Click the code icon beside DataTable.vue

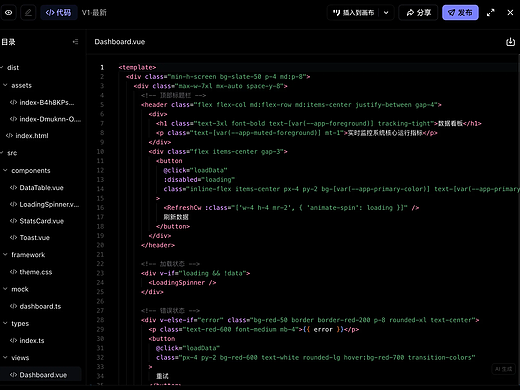13,188
